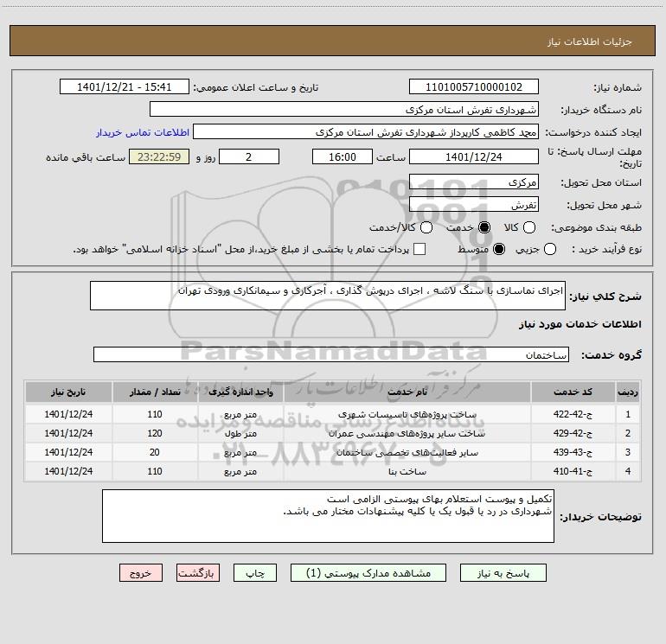Image resolution: width=666 pixels, height=644 pixels.
Task: Click service code ج-42-429
Action: (573, 433)
